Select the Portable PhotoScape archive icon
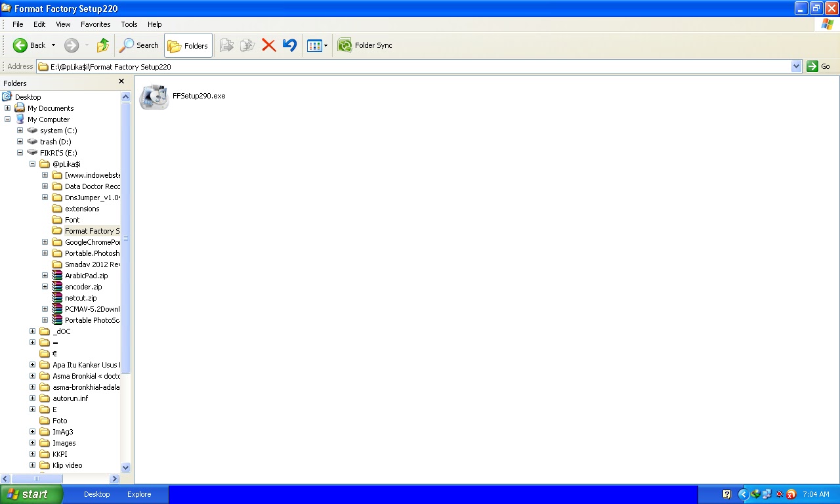The width and height of the screenshot is (840, 504). [x=57, y=320]
